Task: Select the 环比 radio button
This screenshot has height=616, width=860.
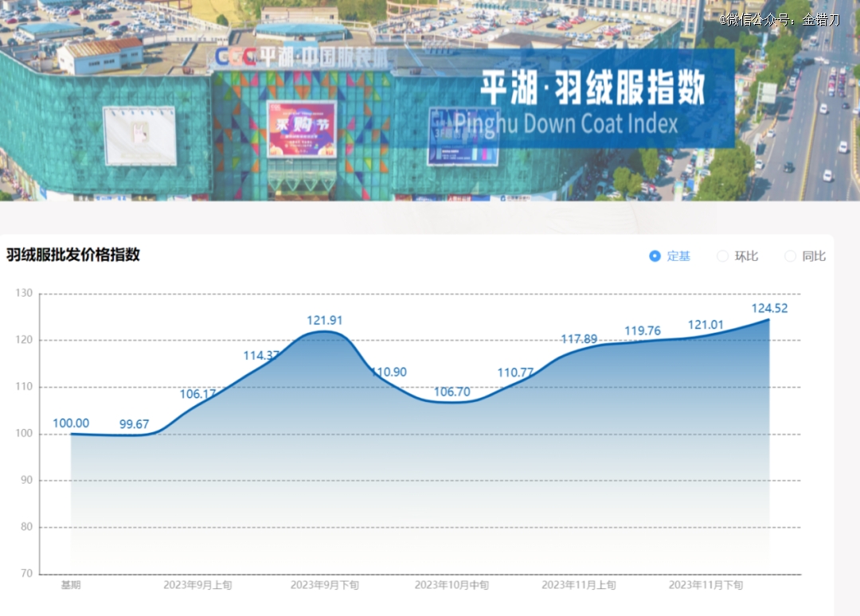Action: (x=723, y=256)
